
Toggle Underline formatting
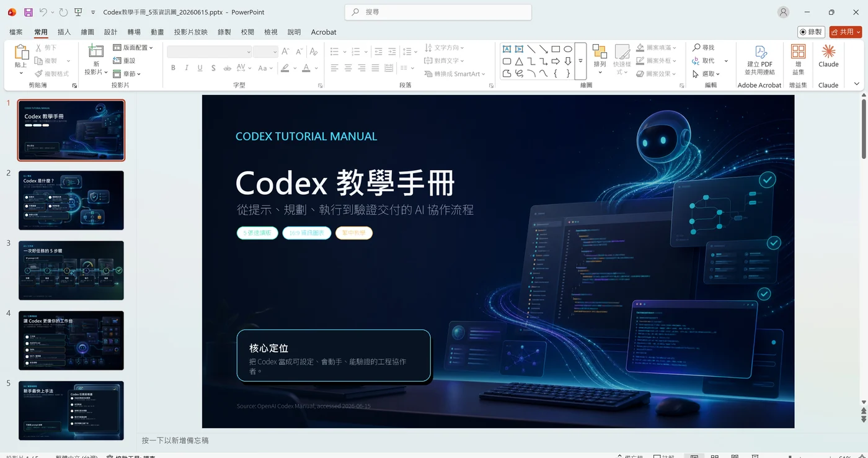(200, 68)
